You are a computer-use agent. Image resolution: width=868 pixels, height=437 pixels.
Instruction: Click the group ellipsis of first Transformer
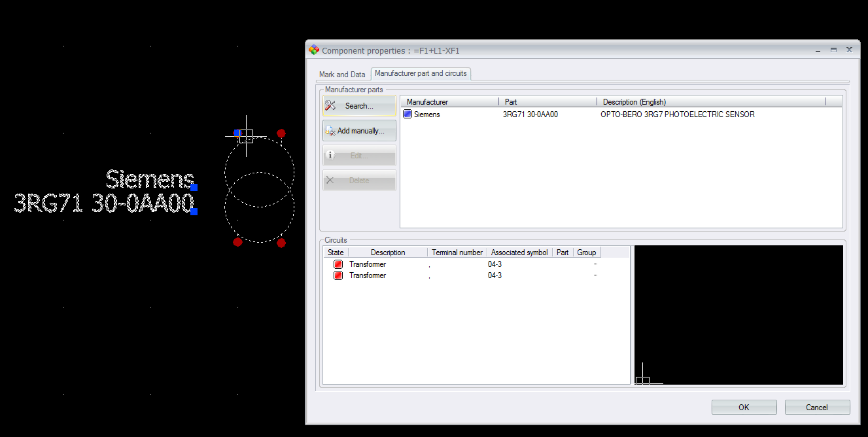595,264
